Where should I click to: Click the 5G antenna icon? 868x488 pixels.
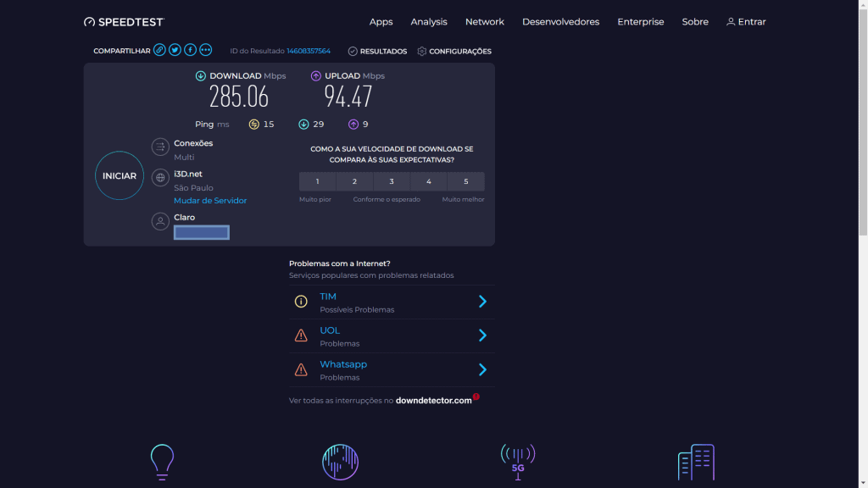pos(518,462)
